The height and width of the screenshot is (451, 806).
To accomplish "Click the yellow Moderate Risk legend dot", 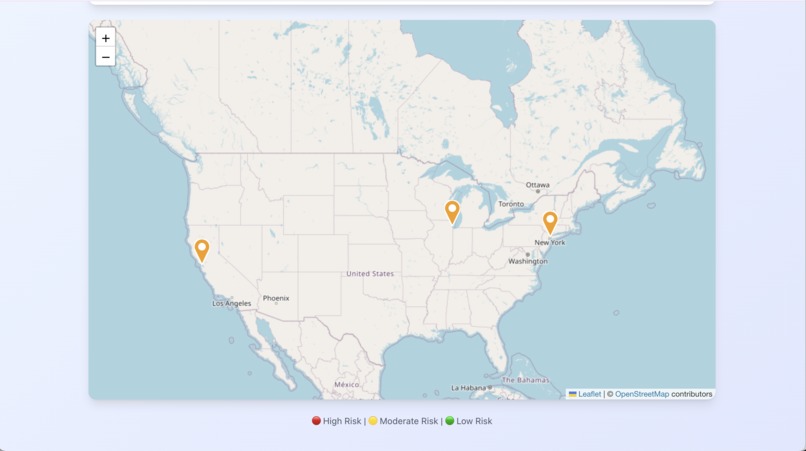I will pos(373,421).
